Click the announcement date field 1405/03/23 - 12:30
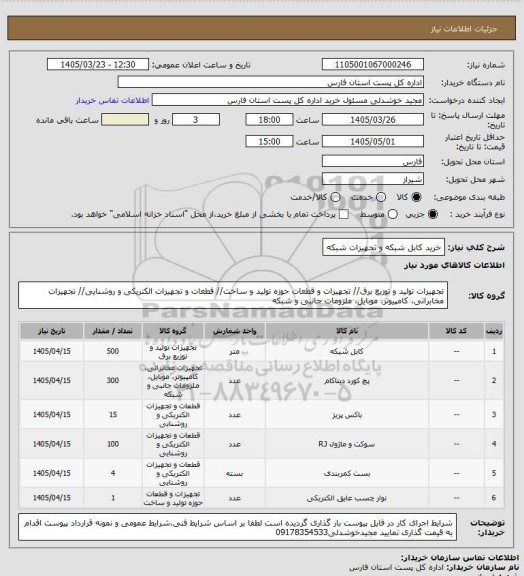The width and height of the screenshot is (524, 576). click(x=98, y=64)
